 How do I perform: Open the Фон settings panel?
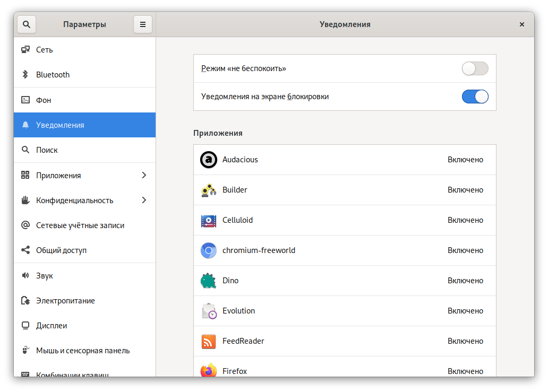pyautogui.click(x=84, y=100)
